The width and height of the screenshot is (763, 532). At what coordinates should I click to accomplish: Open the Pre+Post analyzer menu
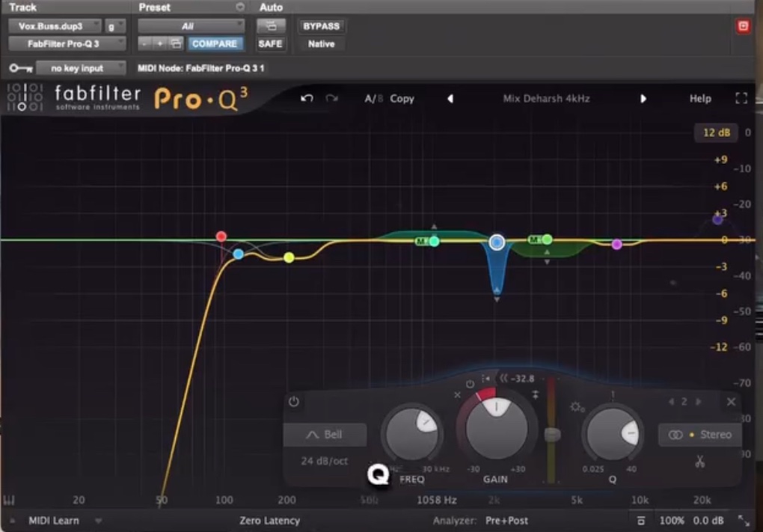point(506,520)
